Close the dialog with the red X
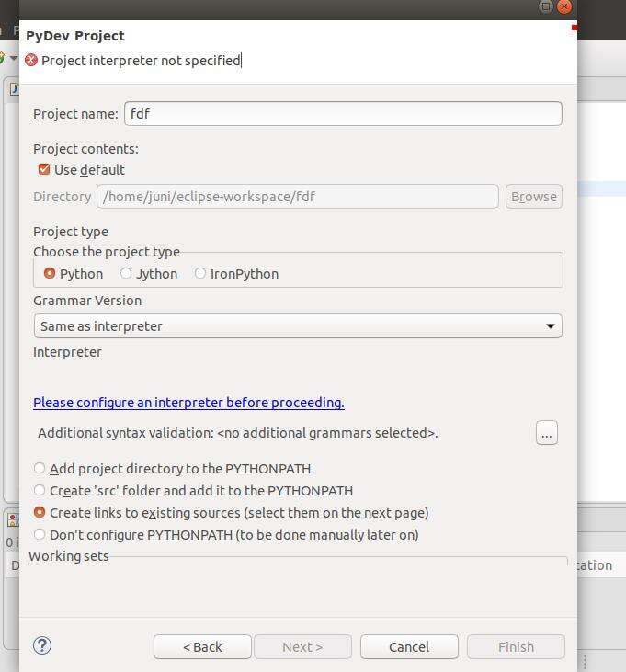626x672 pixels. (x=564, y=6)
